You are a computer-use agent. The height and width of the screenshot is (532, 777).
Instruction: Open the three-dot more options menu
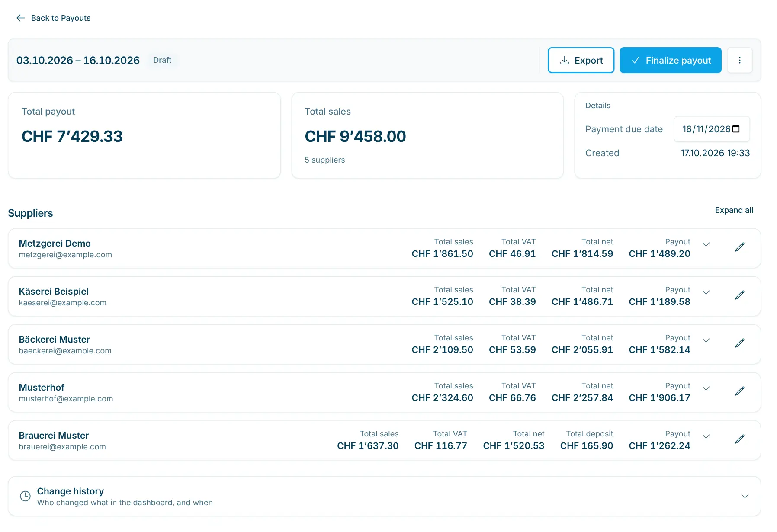pos(739,60)
